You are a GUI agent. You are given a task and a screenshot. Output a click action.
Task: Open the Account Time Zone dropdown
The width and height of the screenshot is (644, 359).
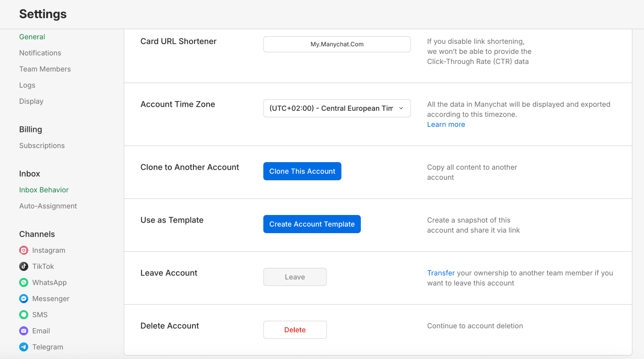(337, 108)
